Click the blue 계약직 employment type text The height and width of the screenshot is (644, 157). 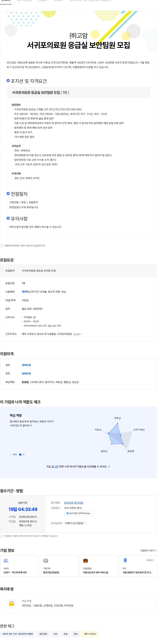click(25, 292)
